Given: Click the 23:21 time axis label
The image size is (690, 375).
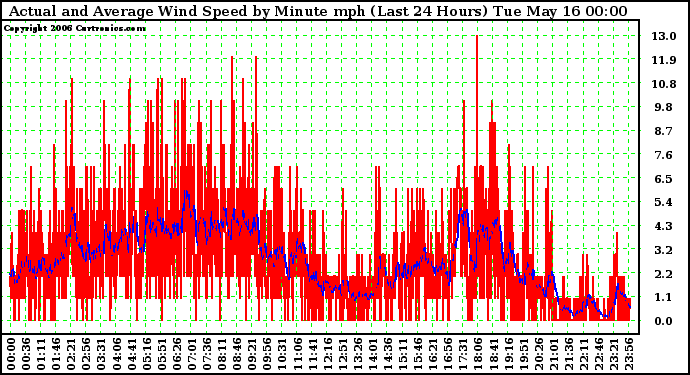Looking at the screenshot, I should click(613, 354).
